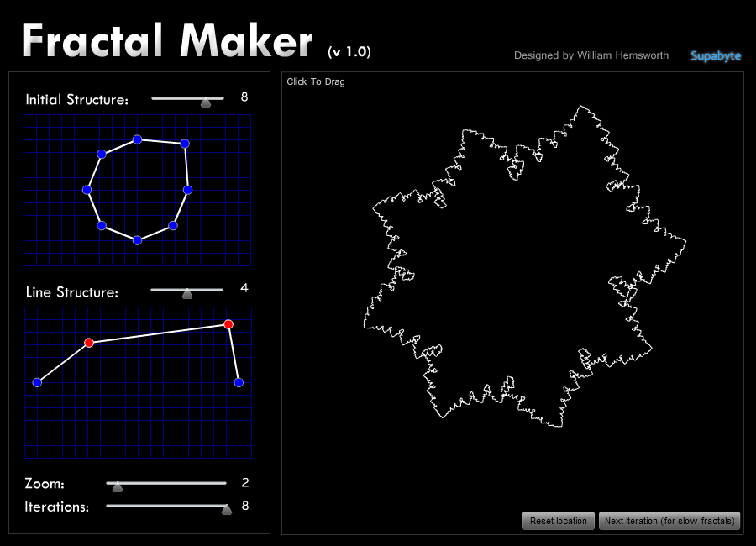Click the Line Structure slider handle

tap(188, 291)
